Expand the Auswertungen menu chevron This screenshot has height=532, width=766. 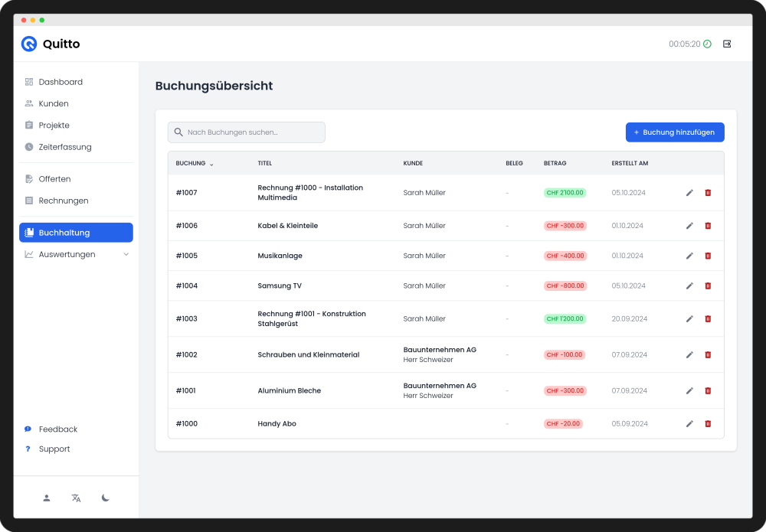126,254
